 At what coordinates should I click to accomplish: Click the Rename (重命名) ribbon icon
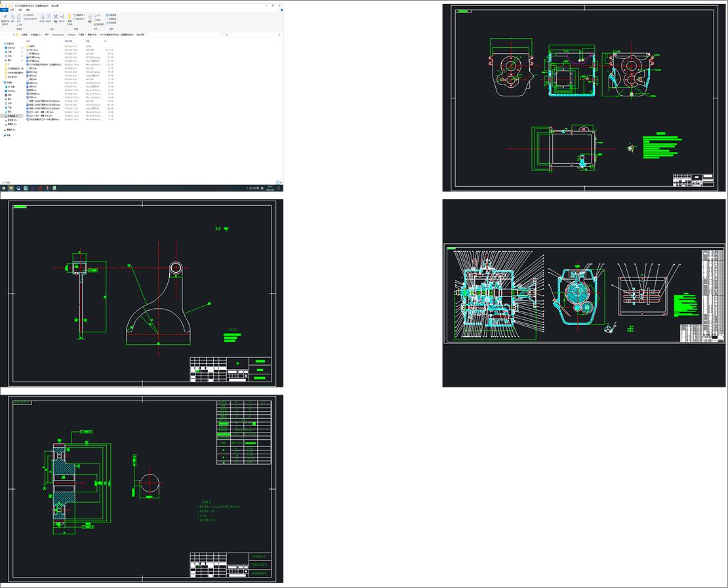[62, 18]
